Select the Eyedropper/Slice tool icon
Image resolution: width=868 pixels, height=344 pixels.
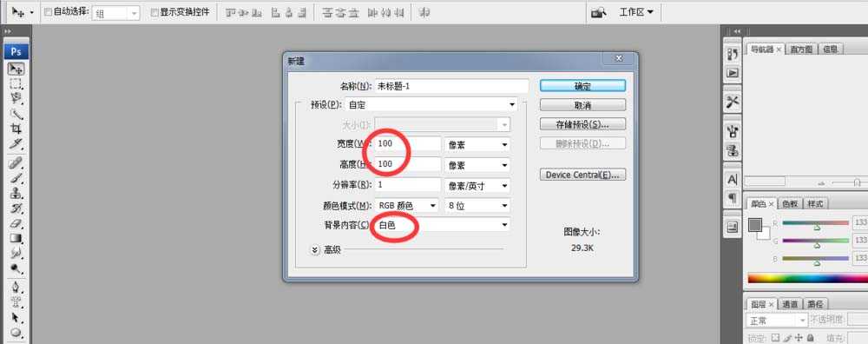[x=16, y=144]
